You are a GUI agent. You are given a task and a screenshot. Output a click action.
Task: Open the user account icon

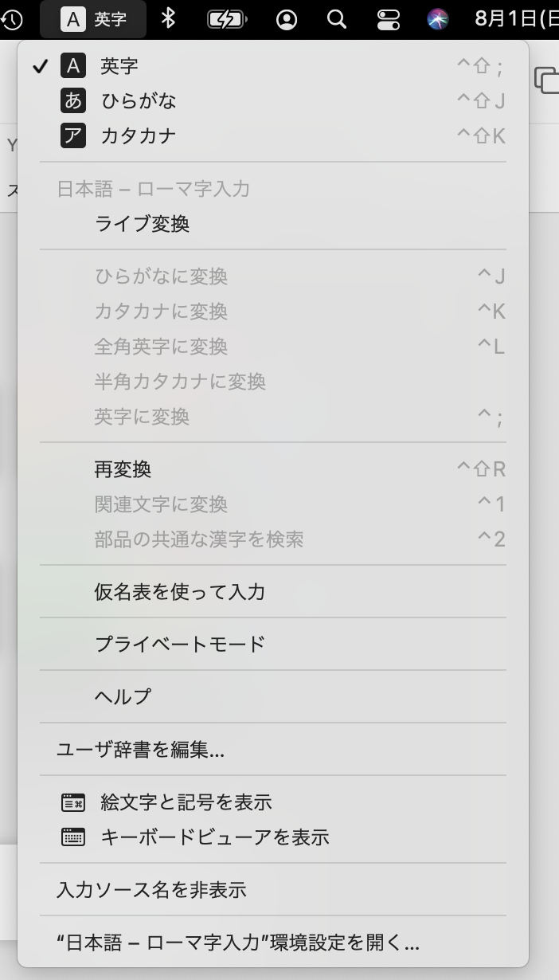point(286,20)
